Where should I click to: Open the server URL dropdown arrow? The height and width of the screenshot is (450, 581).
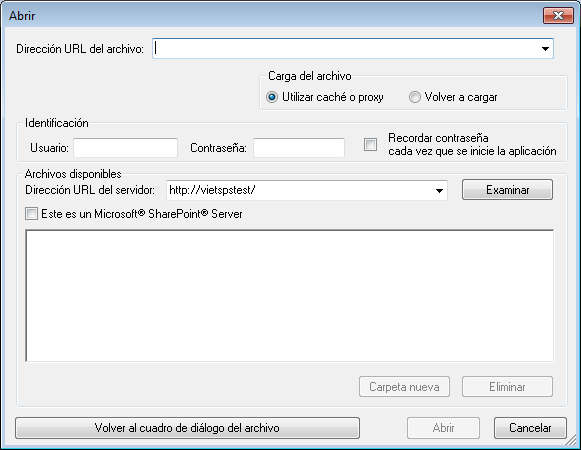tap(439, 191)
